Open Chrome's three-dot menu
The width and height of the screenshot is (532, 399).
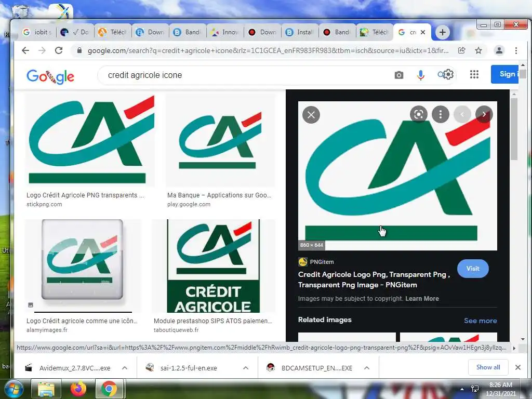point(516,50)
